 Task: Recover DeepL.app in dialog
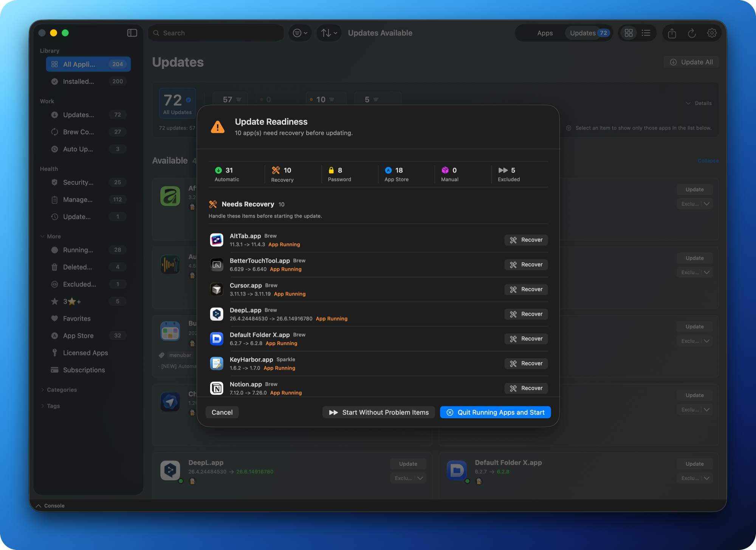[526, 314]
